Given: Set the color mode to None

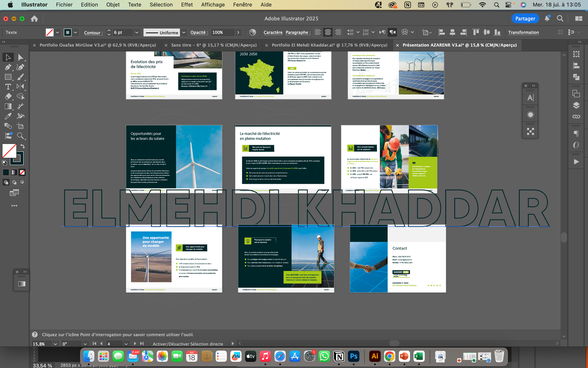Looking at the screenshot, I should pyautogui.click(x=22, y=172).
